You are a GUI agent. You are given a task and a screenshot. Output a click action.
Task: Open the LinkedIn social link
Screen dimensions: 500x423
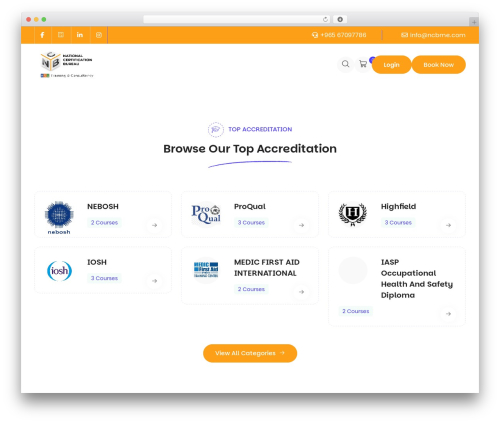point(80,35)
